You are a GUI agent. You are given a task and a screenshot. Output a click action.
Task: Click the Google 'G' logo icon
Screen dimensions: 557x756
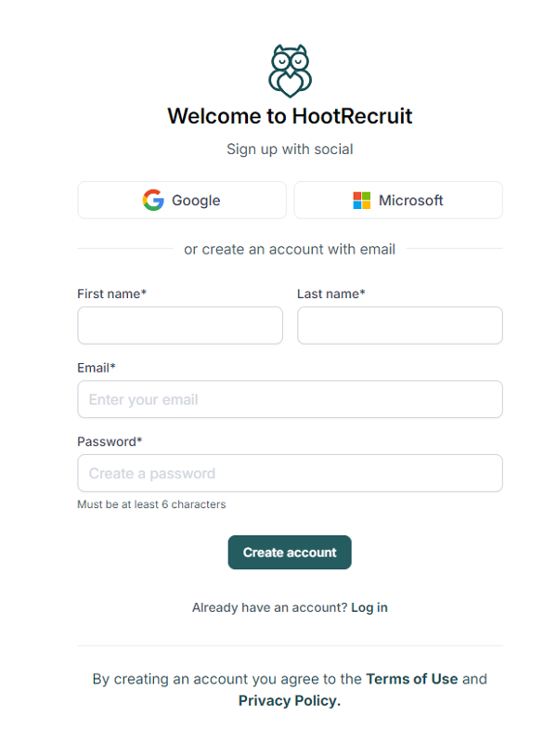click(153, 200)
